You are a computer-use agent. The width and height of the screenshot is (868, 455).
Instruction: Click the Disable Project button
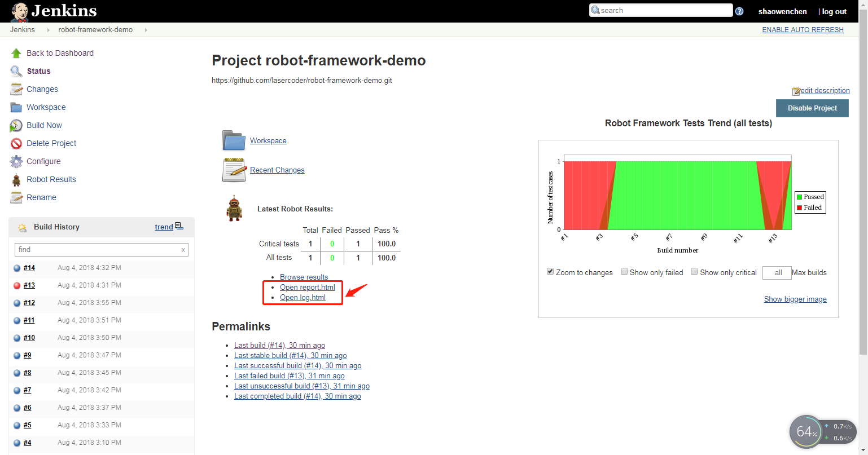[x=812, y=108]
